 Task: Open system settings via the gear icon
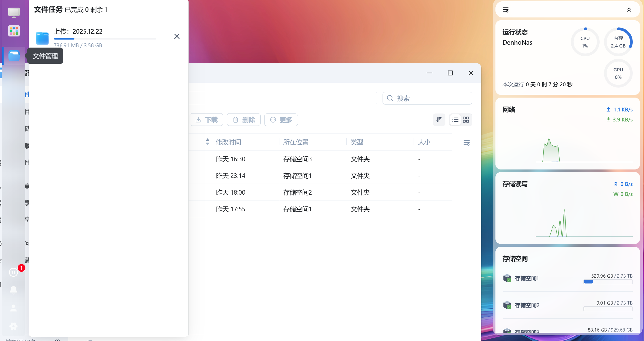(13, 326)
